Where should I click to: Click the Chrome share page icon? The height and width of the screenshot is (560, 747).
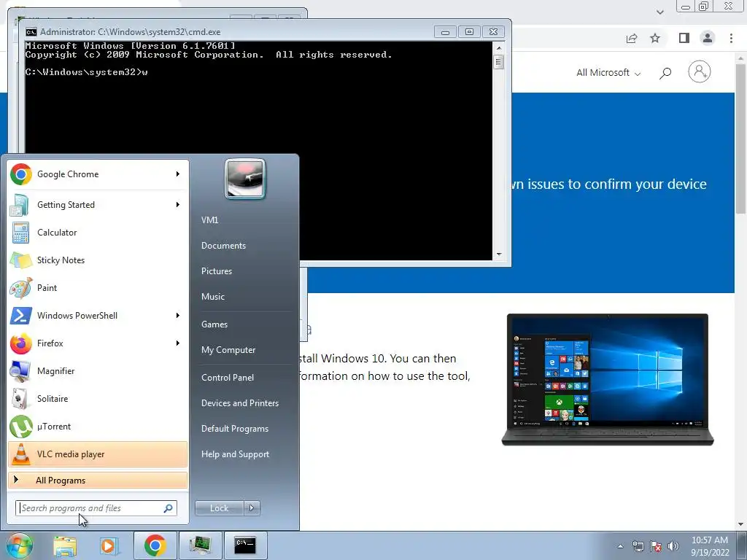pos(632,38)
